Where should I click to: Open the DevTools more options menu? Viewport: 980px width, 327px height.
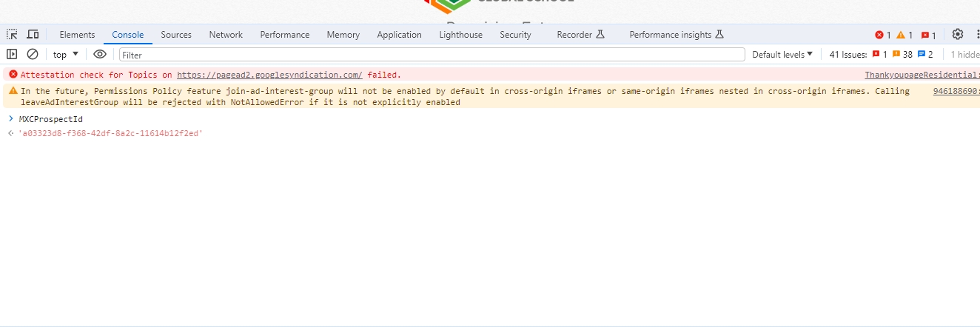coord(977,34)
